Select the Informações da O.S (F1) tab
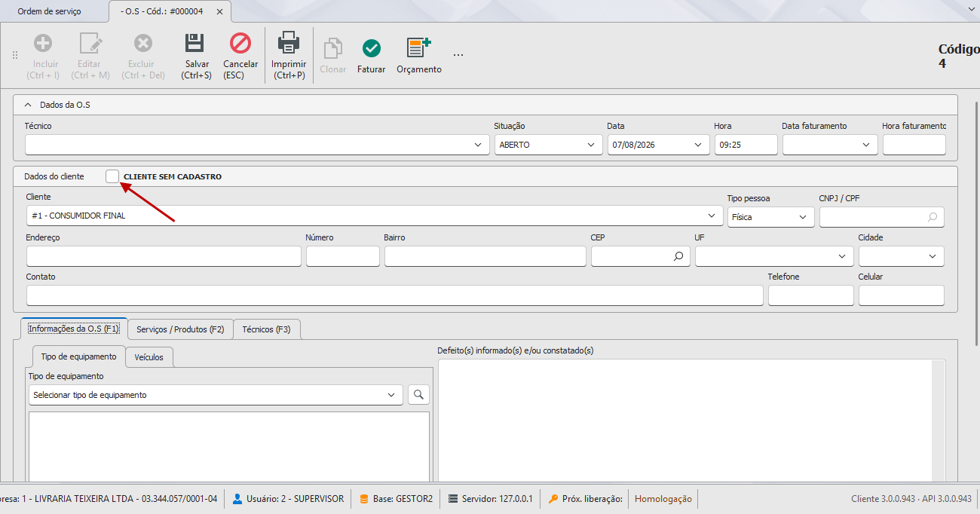This screenshot has width=980, height=514. [74, 329]
